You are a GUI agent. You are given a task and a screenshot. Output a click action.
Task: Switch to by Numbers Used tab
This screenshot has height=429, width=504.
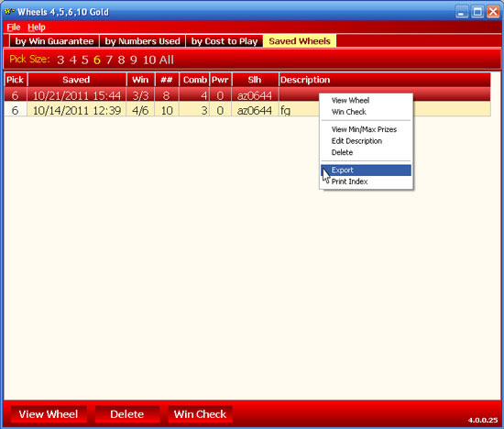tap(142, 41)
